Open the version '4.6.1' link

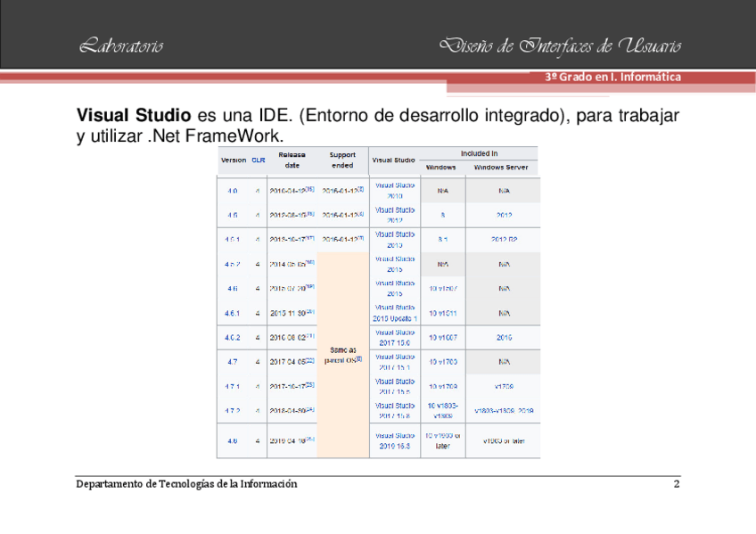coord(232,313)
